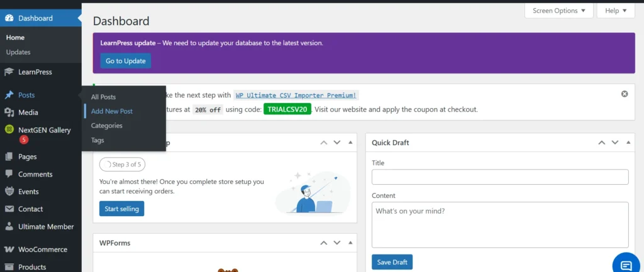Click the Contact envelope icon
644x272 pixels.
point(9,209)
